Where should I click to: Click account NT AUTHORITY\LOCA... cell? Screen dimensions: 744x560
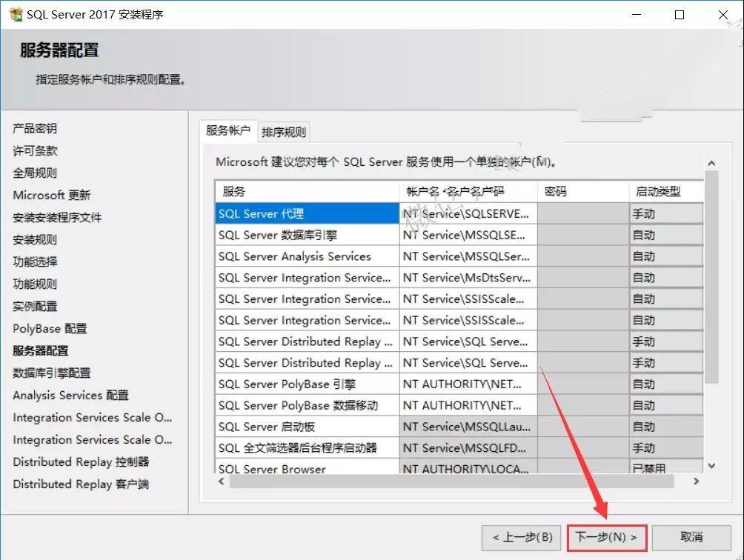[468, 467]
